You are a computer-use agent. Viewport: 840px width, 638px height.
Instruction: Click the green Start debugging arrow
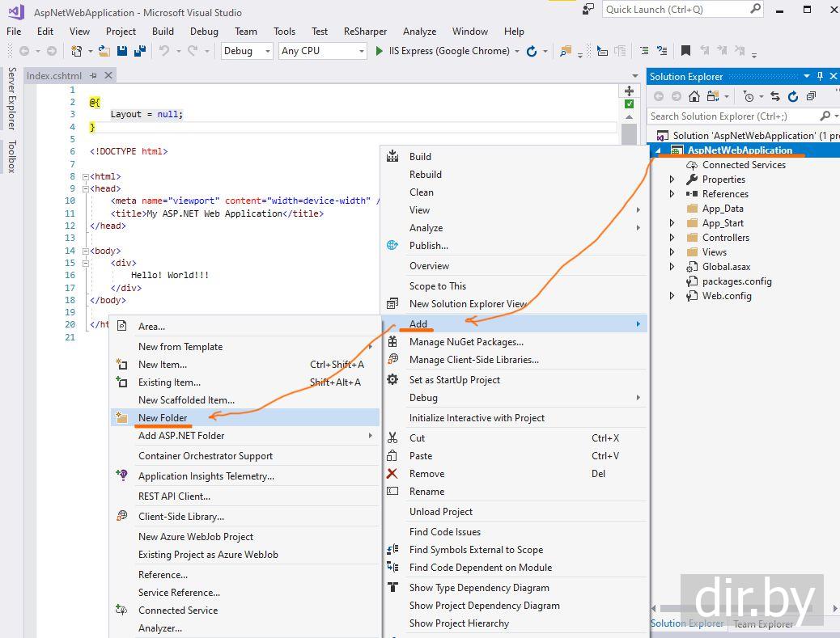point(380,51)
